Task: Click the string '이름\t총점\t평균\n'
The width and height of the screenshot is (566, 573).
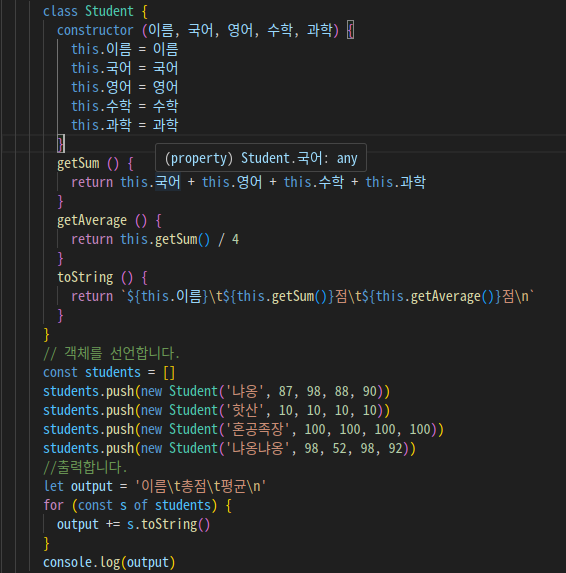Action: pyautogui.click(x=201, y=486)
